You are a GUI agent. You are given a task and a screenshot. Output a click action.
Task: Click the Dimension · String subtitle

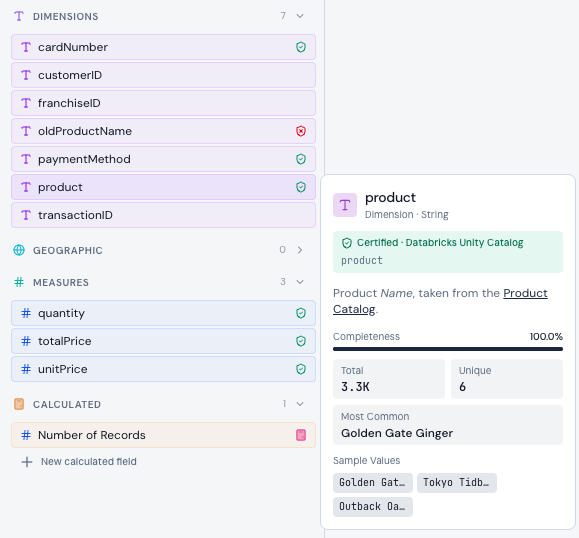tap(407, 215)
